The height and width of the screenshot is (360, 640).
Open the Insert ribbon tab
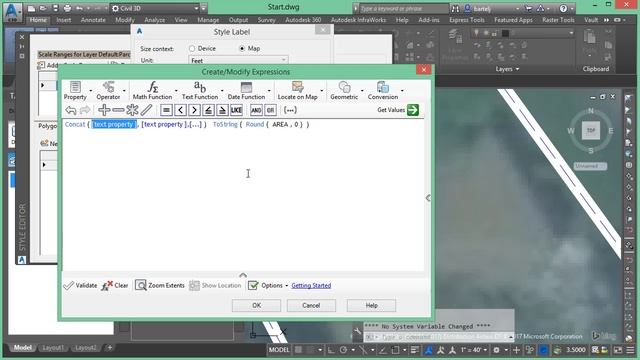pos(64,20)
